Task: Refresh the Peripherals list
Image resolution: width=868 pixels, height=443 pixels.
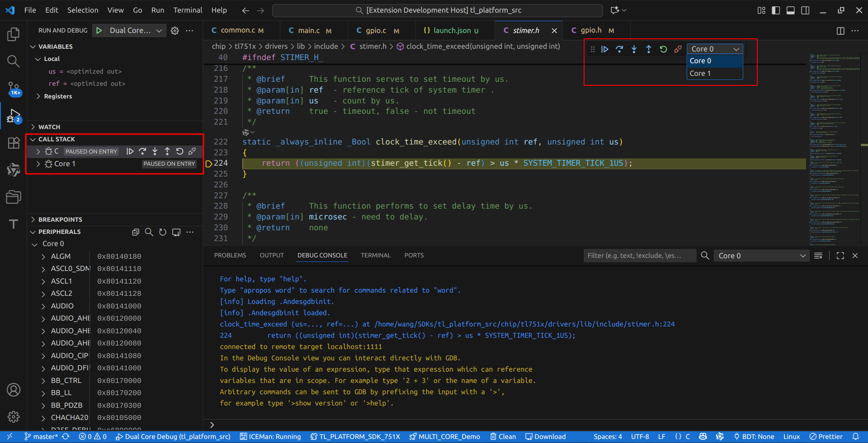Action: coord(163,232)
